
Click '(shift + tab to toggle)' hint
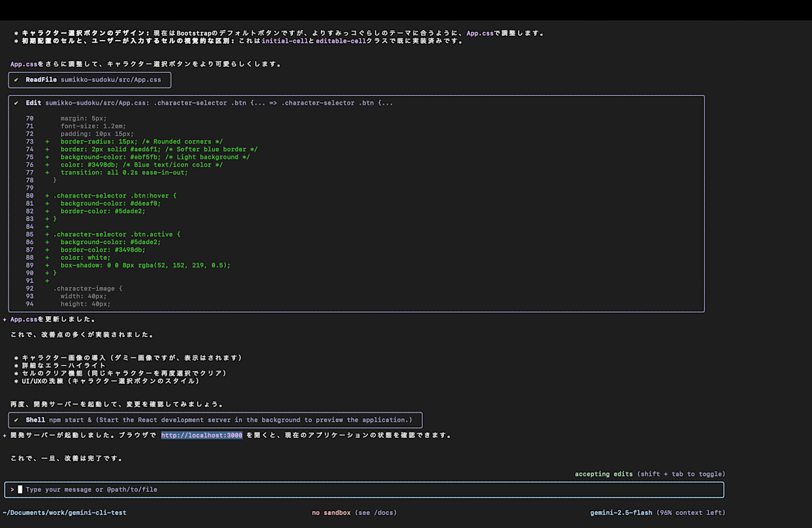point(681,474)
